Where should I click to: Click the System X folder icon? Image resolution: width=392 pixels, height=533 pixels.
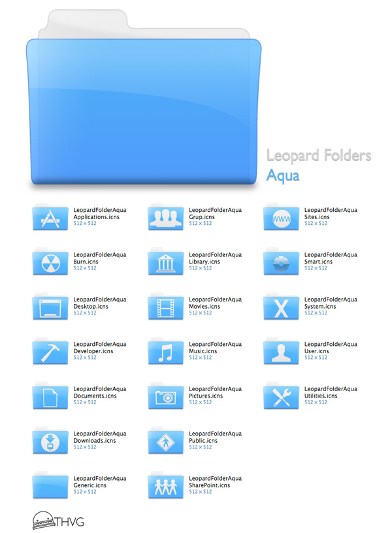tap(282, 306)
